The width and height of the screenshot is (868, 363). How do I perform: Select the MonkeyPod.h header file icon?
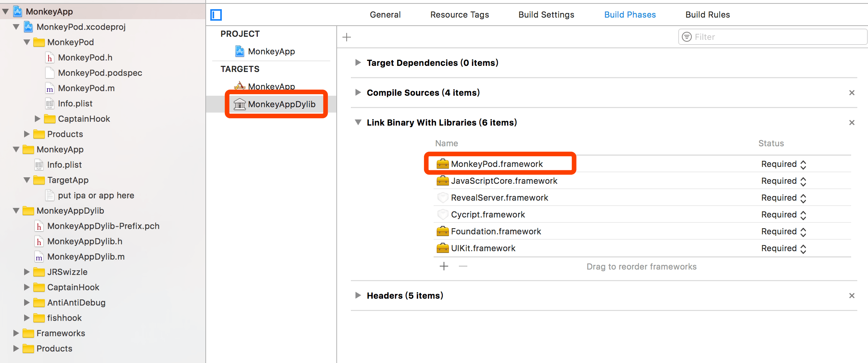pyautogui.click(x=50, y=58)
